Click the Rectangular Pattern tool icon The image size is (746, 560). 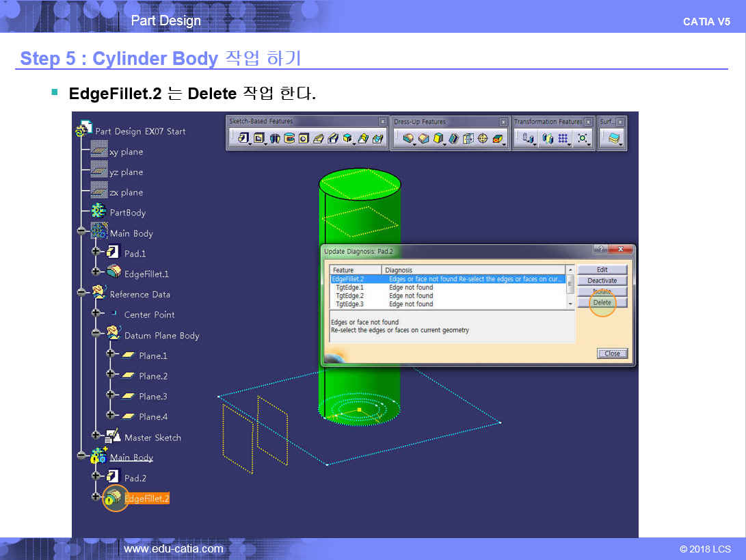click(x=563, y=139)
